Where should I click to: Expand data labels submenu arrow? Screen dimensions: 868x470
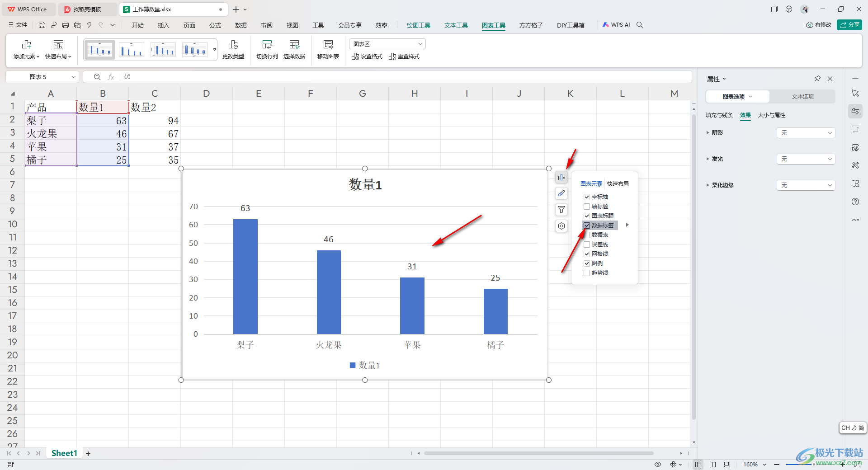pos(627,225)
